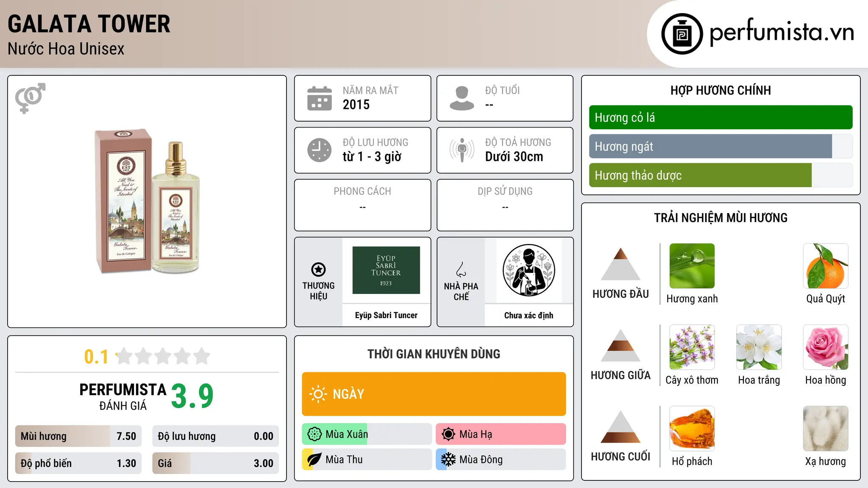Click the Hương giữa pyramid icon

click(x=620, y=345)
